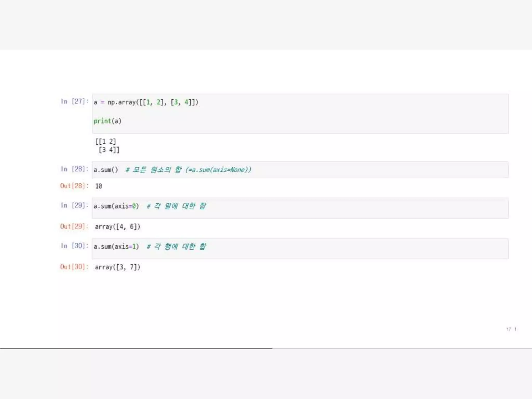
Task: Click the Out[30] output prompt
Action: pyautogui.click(x=74, y=267)
